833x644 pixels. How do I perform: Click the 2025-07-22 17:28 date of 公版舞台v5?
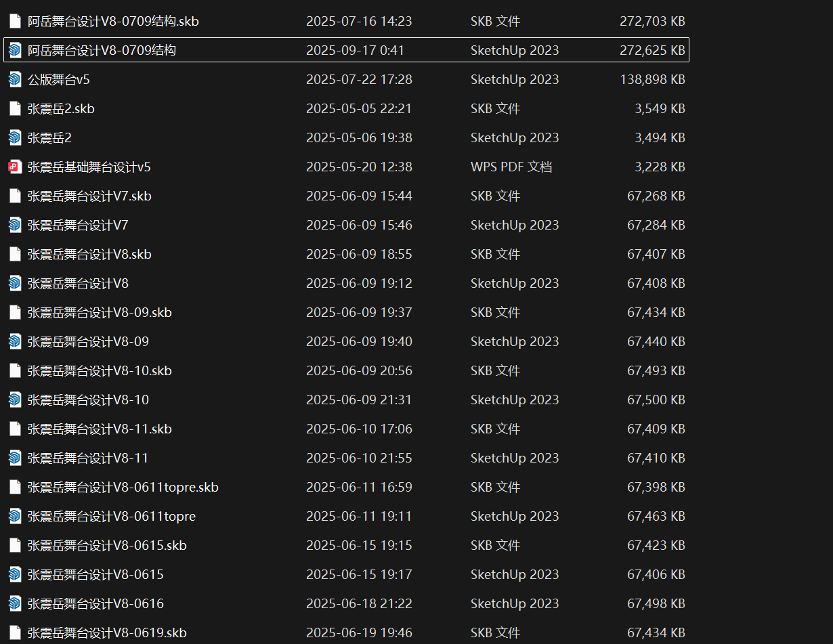click(359, 79)
